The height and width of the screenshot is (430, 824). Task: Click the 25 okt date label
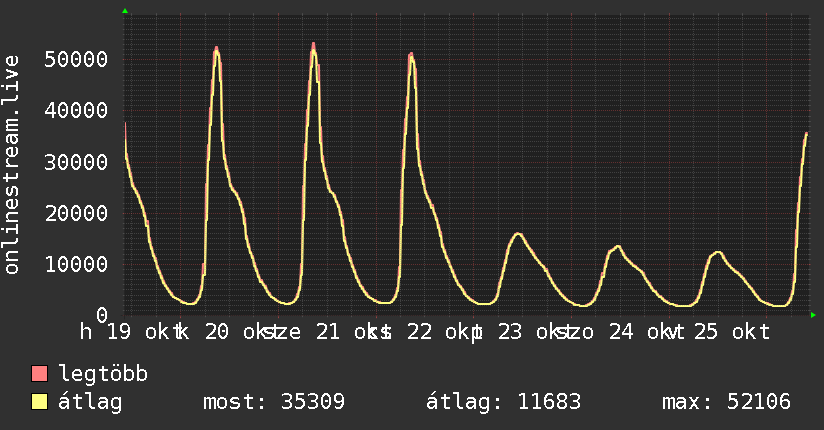point(732,332)
